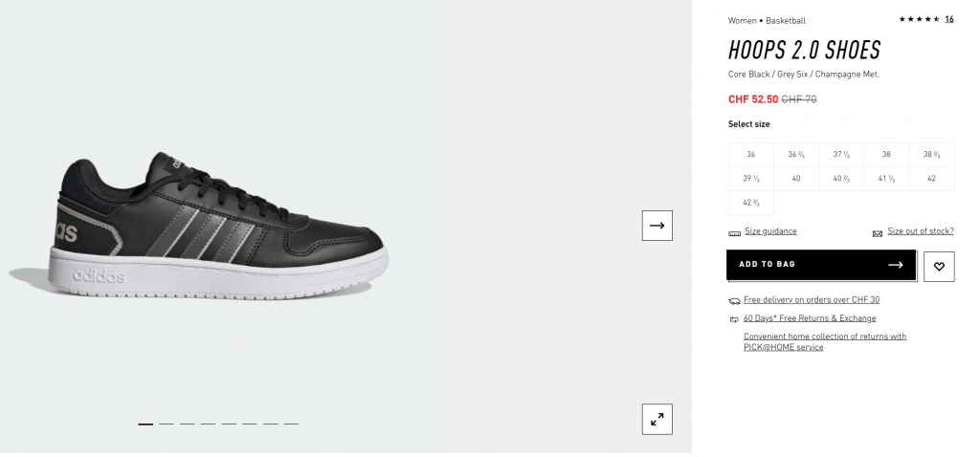Click the next image arrow icon
980x457 pixels.
click(657, 226)
